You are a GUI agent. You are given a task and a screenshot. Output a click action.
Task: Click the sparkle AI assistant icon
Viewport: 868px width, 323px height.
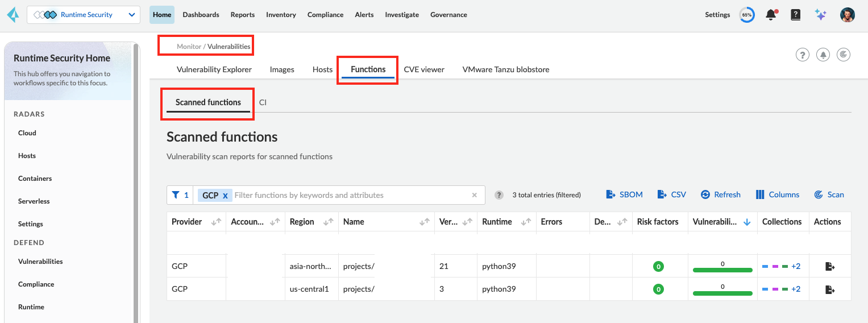(820, 15)
